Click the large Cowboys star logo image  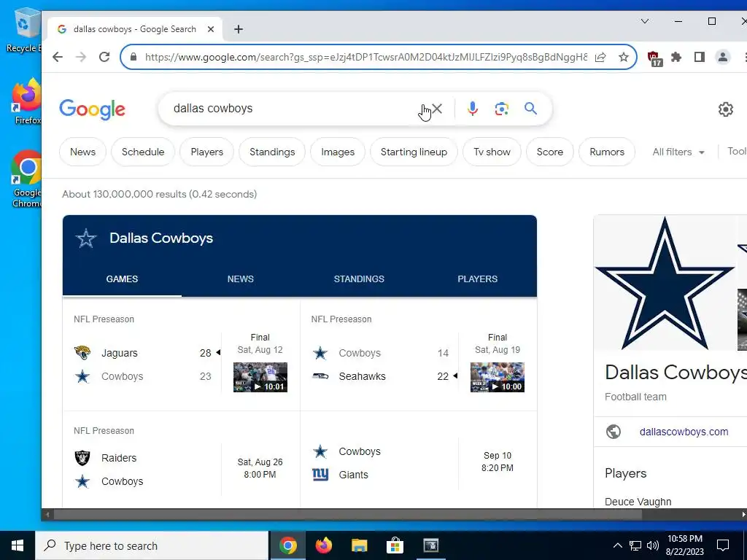[x=665, y=284]
